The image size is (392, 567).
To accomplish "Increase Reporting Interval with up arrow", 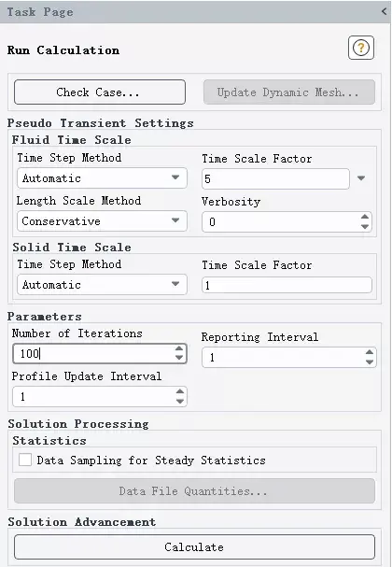I will 369,352.
